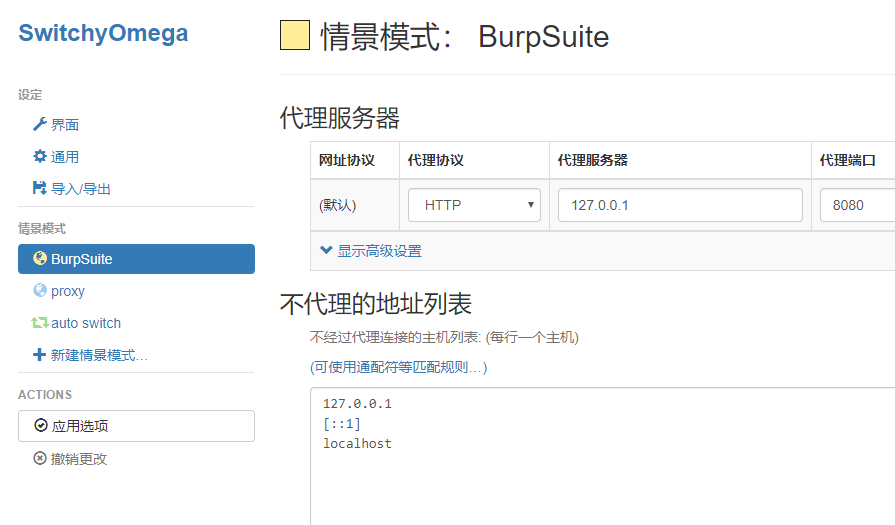This screenshot has height=525, width=895.
Task: Click the plus icon for 新建情景模式
Action: (x=39, y=355)
